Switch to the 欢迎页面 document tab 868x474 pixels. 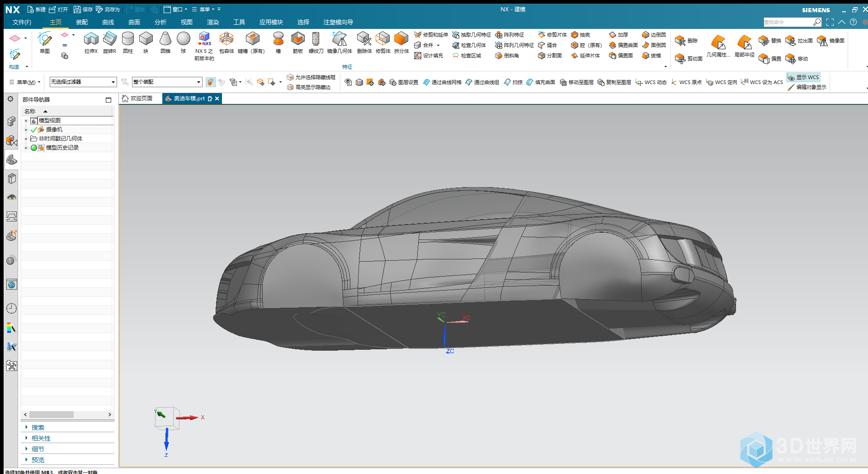click(137, 99)
